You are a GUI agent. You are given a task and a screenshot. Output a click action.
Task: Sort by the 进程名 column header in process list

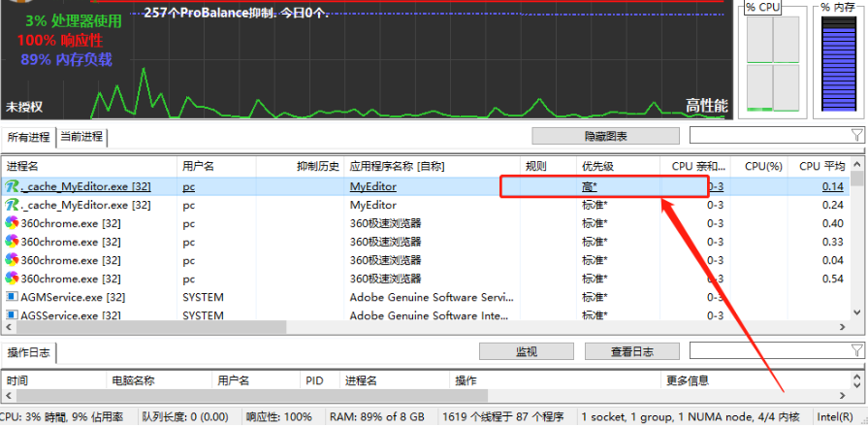point(89,166)
